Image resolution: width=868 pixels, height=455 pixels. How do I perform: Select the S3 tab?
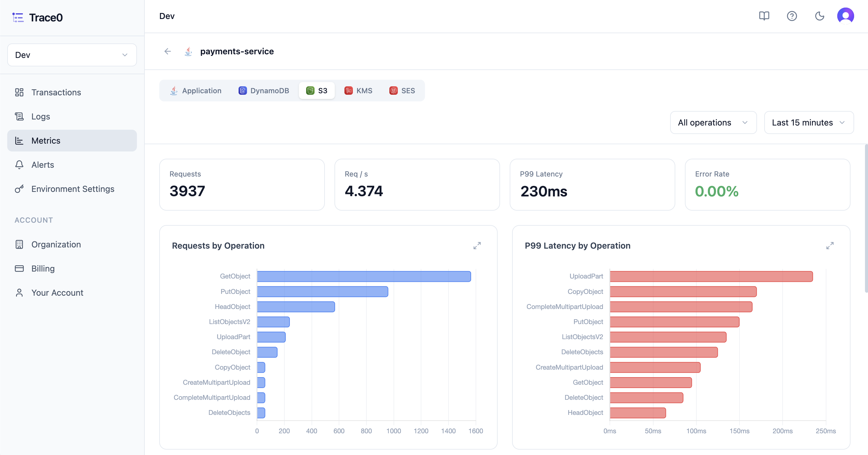[x=316, y=91]
